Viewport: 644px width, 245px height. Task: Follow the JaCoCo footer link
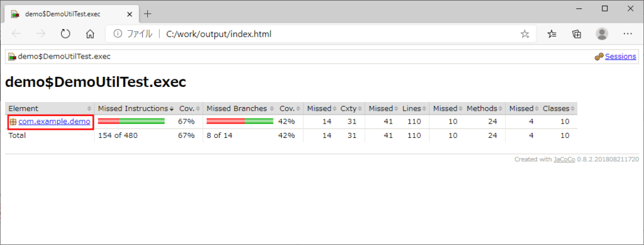pos(564,159)
